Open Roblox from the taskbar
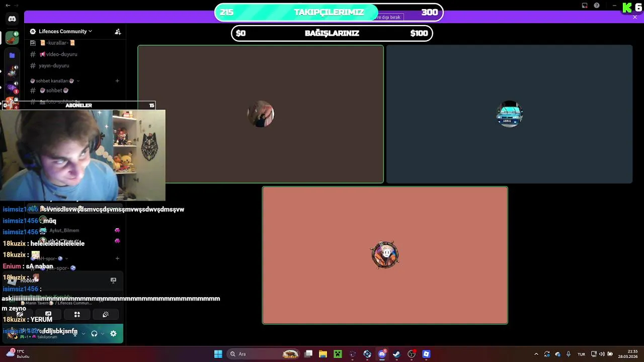The image size is (644, 362). click(426, 354)
